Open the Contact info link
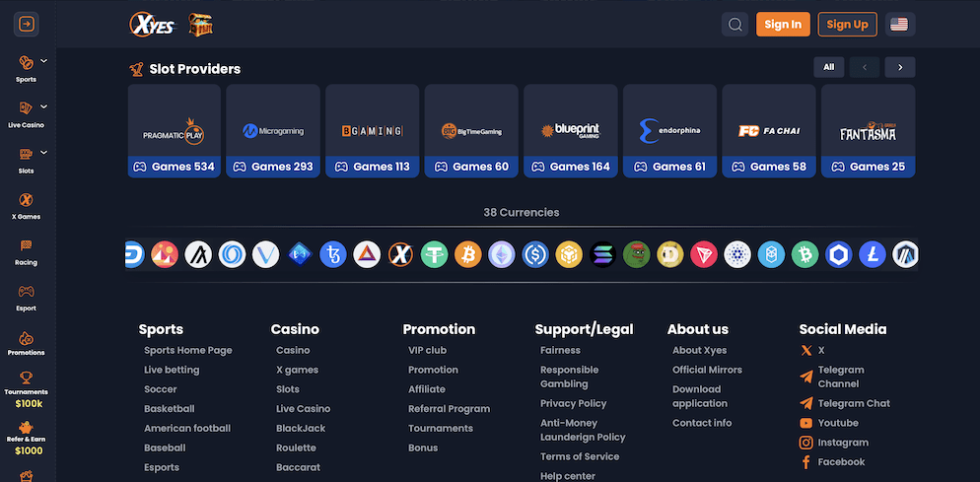Image resolution: width=980 pixels, height=482 pixels. [702, 423]
